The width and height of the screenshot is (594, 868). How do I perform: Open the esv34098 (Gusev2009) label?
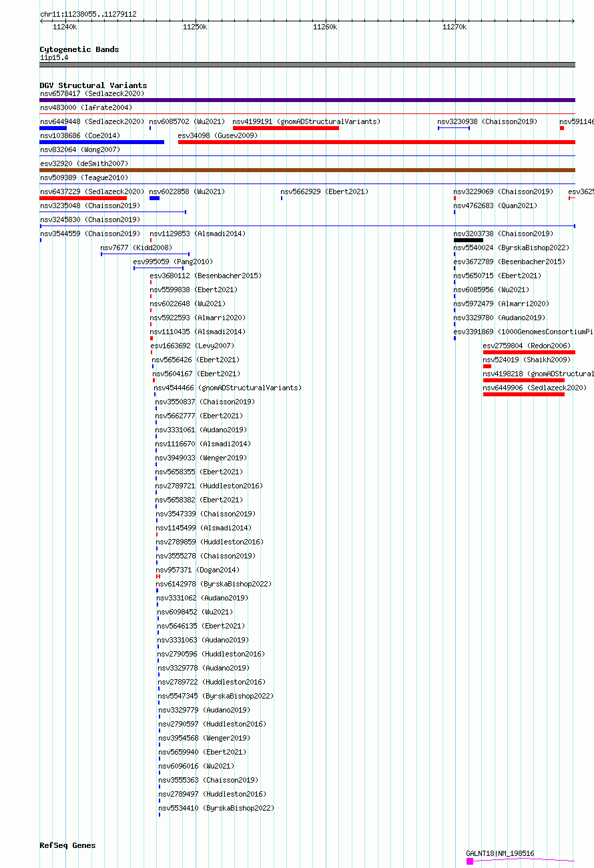218,135
